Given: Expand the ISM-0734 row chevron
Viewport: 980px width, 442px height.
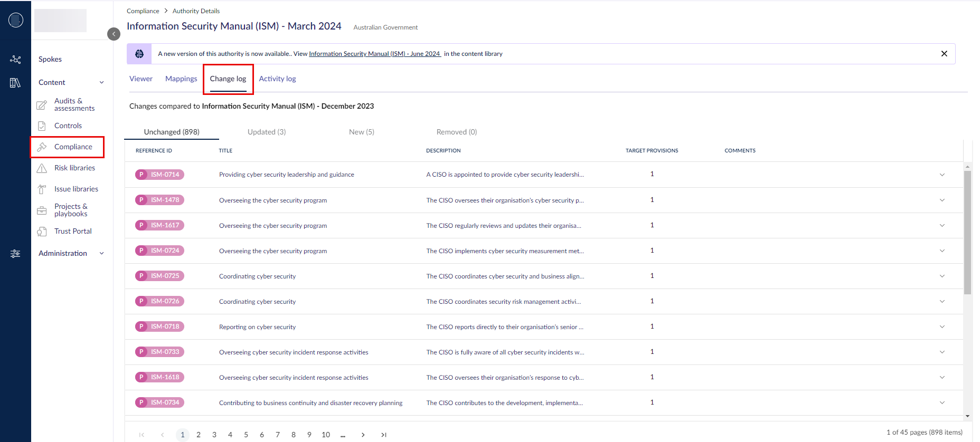Looking at the screenshot, I should (x=942, y=402).
